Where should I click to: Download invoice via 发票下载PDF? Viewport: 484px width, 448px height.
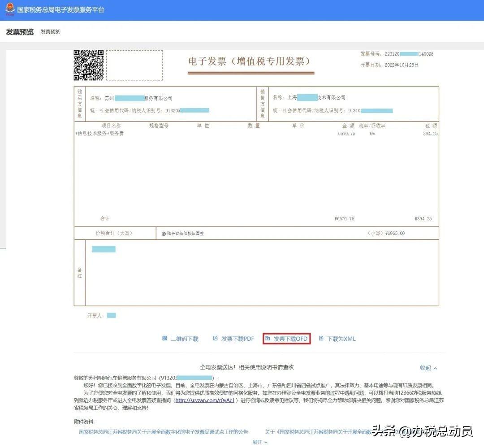coord(238,339)
